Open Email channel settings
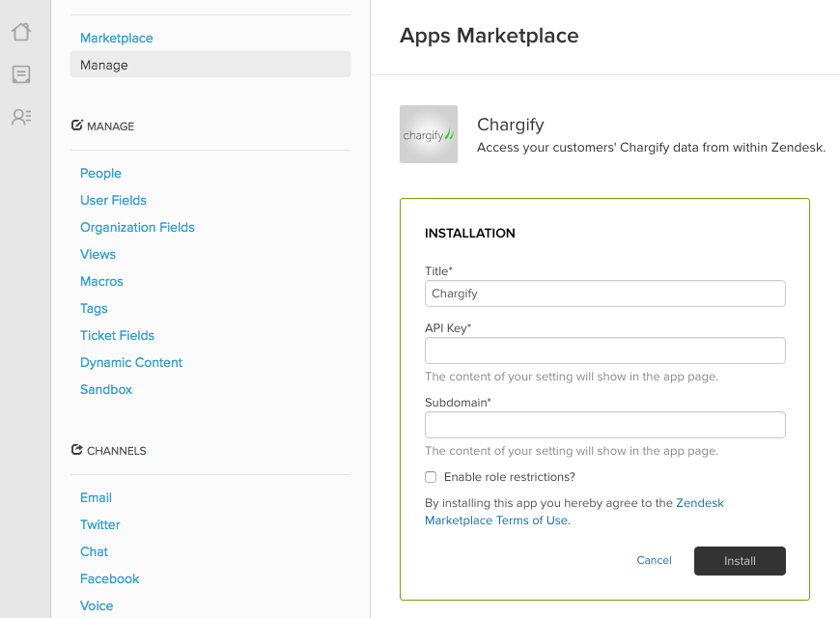This screenshot has height=618, width=840. (96, 497)
